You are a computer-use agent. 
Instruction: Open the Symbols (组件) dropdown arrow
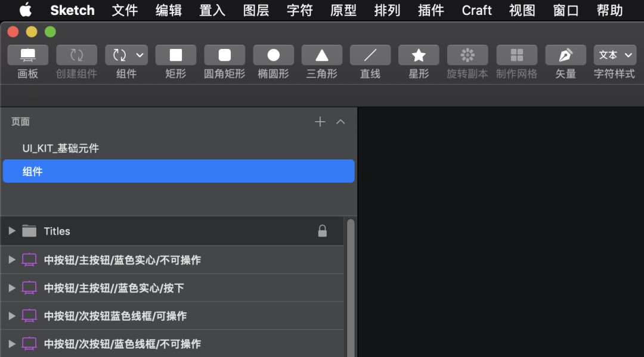pyautogui.click(x=140, y=55)
